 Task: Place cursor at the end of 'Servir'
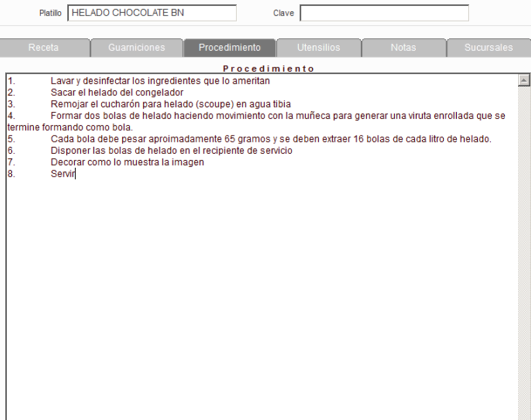(76, 174)
